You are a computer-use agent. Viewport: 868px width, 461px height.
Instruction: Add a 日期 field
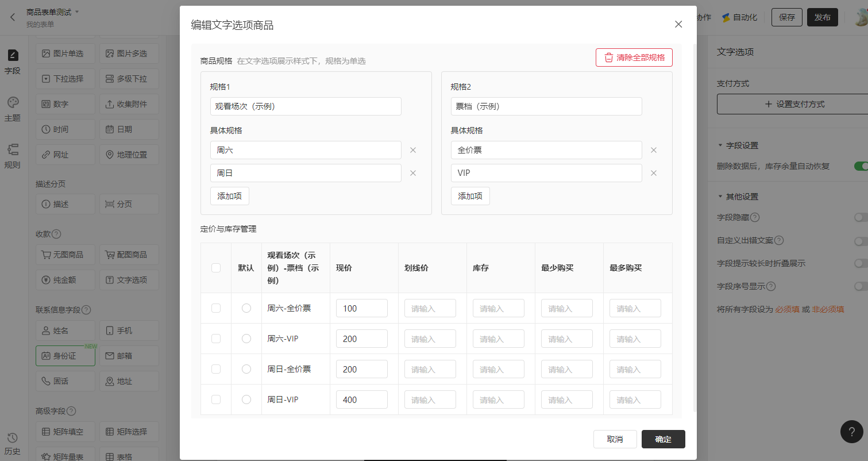tap(129, 129)
